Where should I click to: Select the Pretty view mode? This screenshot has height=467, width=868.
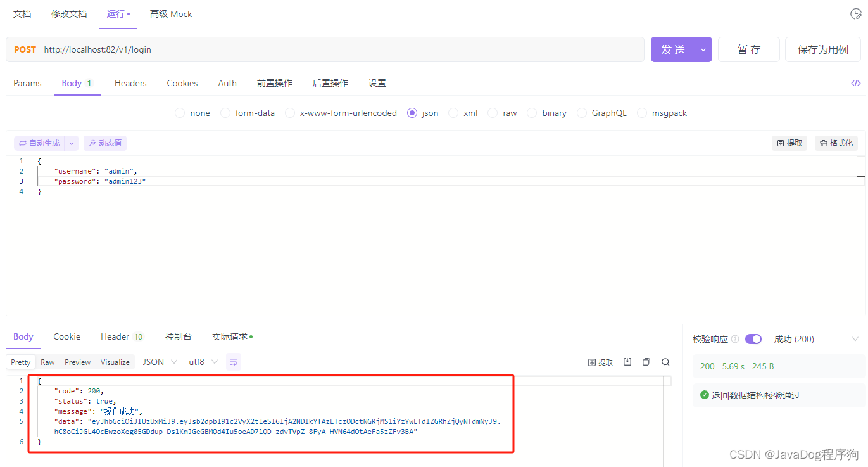(20, 362)
